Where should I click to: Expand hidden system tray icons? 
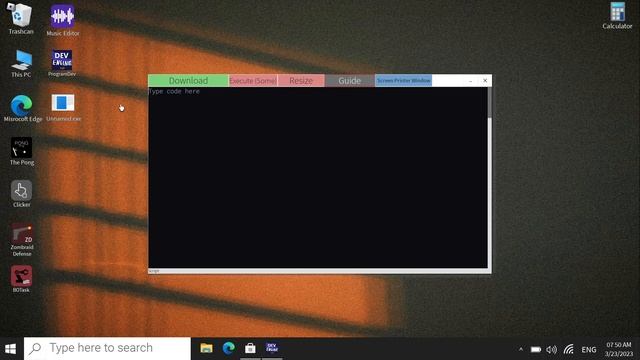pos(521,349)
